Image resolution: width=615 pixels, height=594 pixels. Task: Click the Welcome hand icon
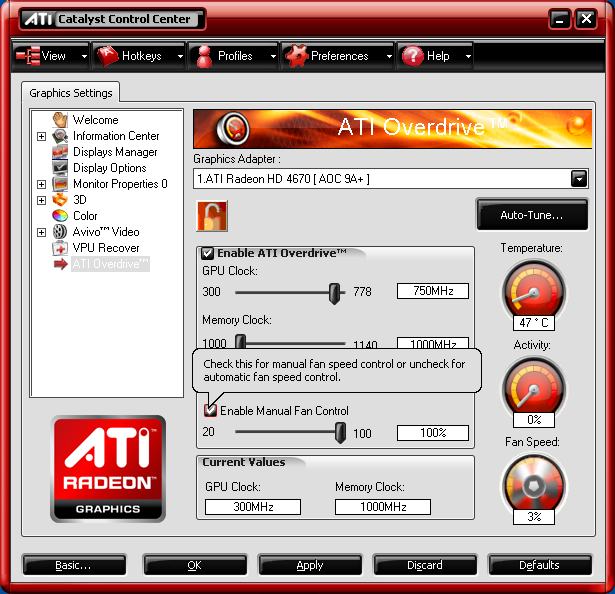60,120
